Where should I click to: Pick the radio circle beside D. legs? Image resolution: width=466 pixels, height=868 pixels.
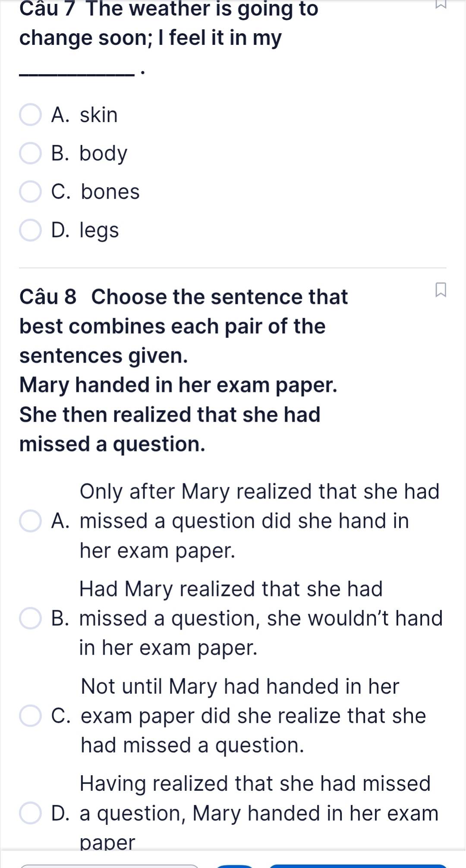pos(31,230)
